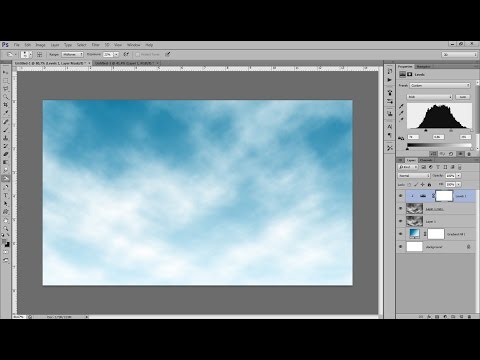Hide the Background layer
Viewport: 480px width, 360px height.
[x=401, y=247]
